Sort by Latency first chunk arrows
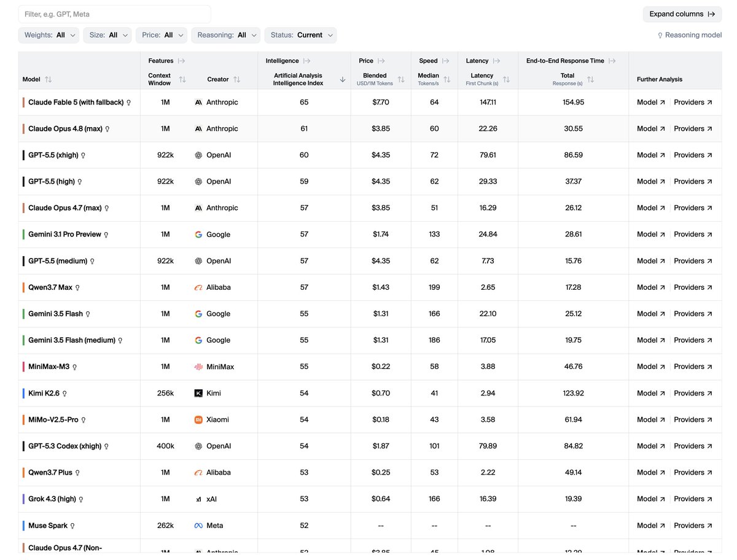This screenshot has width=737, height=560. point(507,79)
